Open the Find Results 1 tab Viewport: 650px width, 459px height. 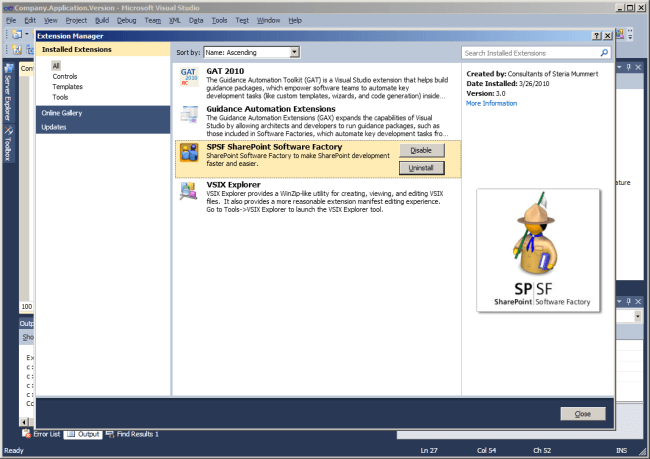coord(133,434)
